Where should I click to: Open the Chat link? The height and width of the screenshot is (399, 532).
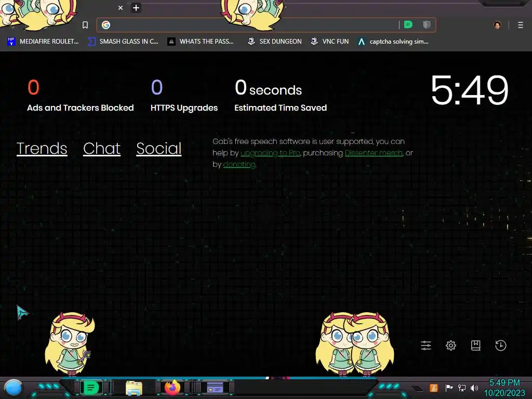[102, 148]
